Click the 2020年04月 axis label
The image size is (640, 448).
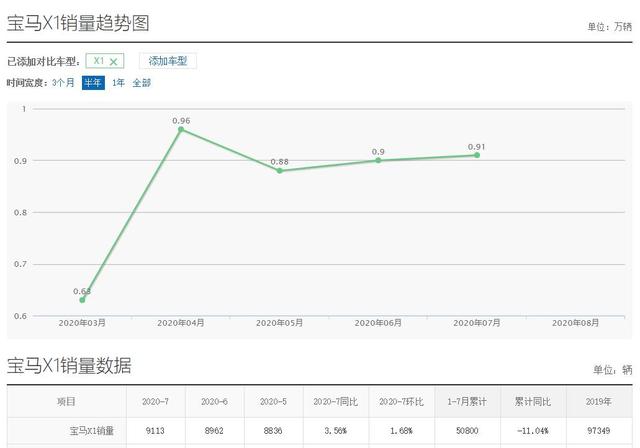pyautogui.click(x=181, y=323)
